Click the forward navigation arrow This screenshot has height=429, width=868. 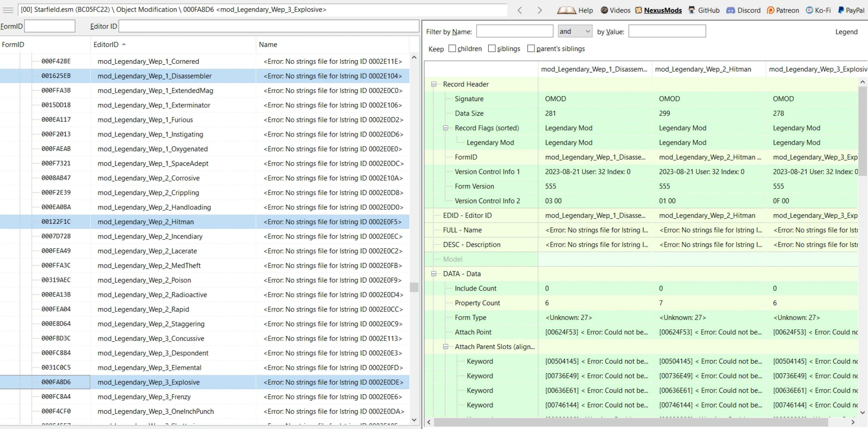pyautogui.click(x=539, y=10)
